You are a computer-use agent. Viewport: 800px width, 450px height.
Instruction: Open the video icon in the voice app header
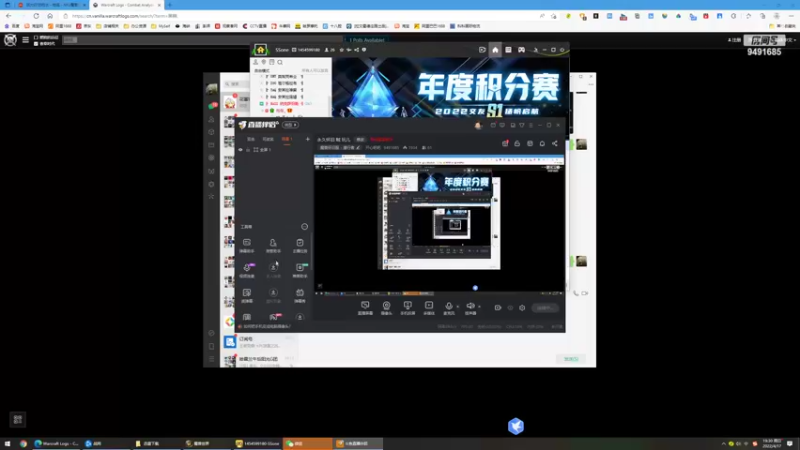tap(482, 50)
